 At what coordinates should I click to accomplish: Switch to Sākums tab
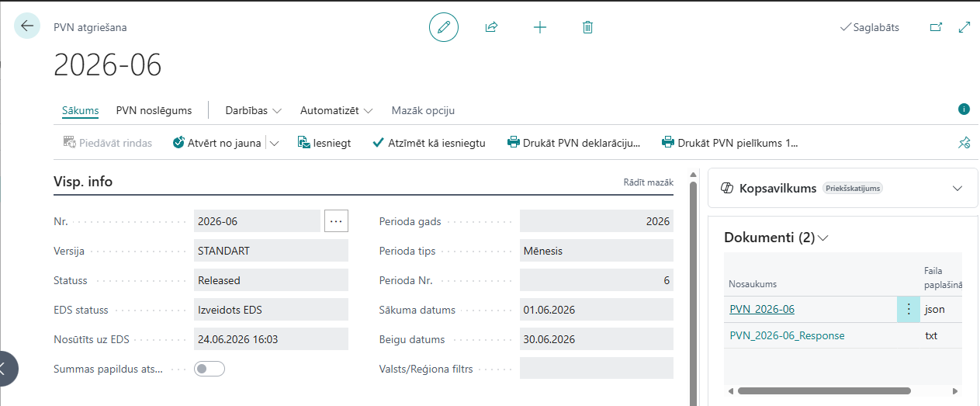(x=81, y=110)
